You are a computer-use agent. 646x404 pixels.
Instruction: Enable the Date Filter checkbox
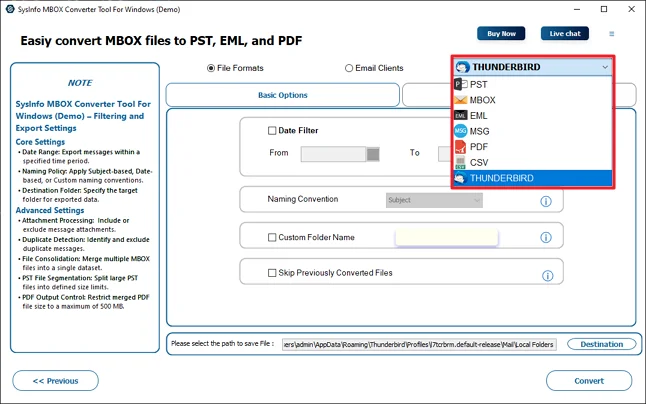coord(272,130)
